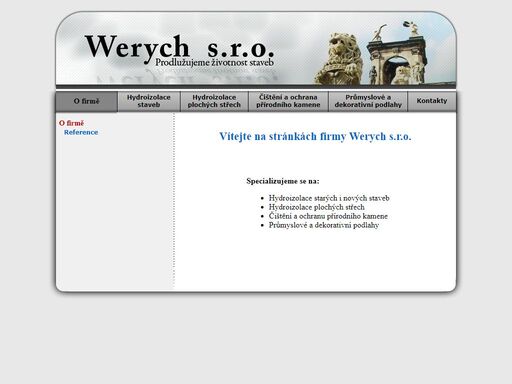The image size is (512, 384).
Task: Open the 'Reference' sidebar link
Action: click(x=81, y=132)
